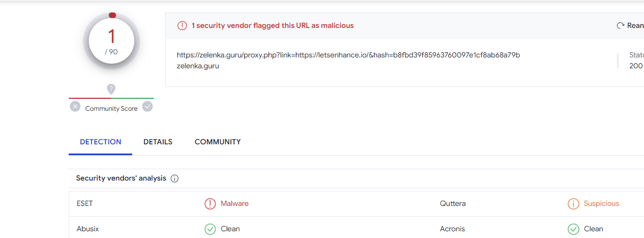Click the Reanalyze refresh icon
644x238 pixels.
(621, 25)
